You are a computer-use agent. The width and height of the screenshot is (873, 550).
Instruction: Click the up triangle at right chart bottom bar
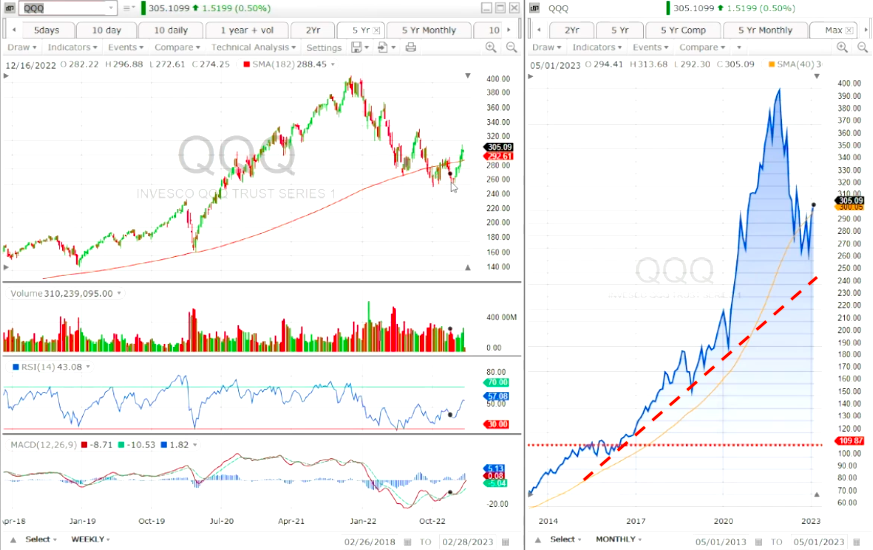click(x=538, y=539)
